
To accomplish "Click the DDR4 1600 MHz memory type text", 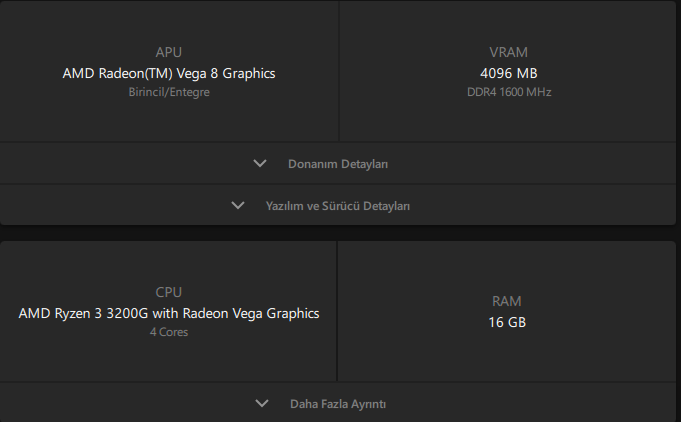I will click(509, 92).
